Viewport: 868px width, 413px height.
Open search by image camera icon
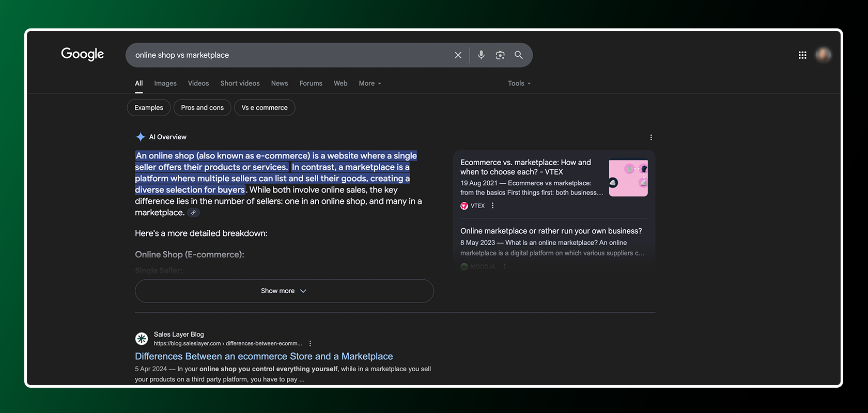click(x=500, y=55)
